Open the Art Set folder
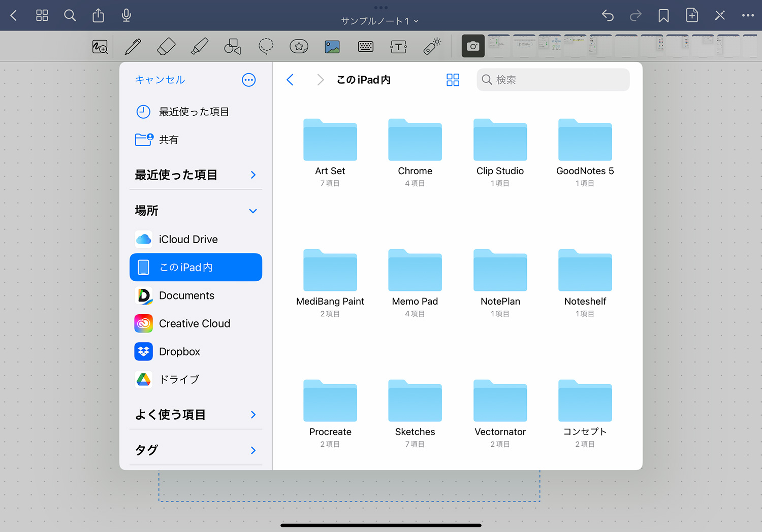 point(330,152)
